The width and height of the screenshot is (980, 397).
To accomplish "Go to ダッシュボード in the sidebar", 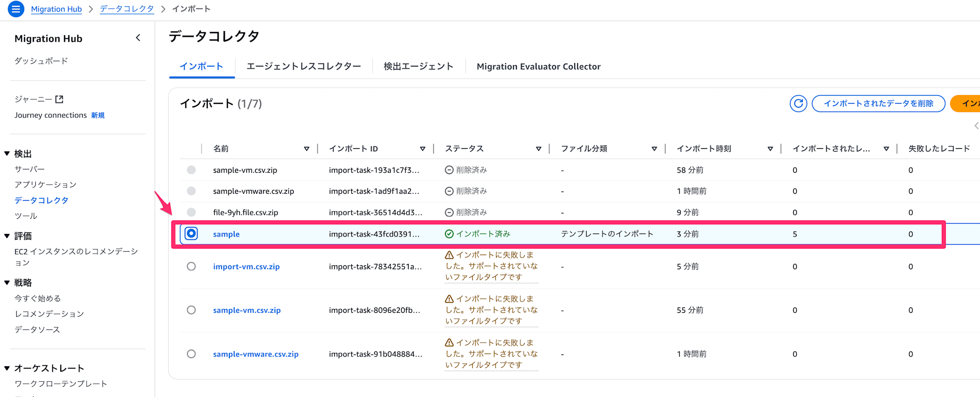I will 41,61.
